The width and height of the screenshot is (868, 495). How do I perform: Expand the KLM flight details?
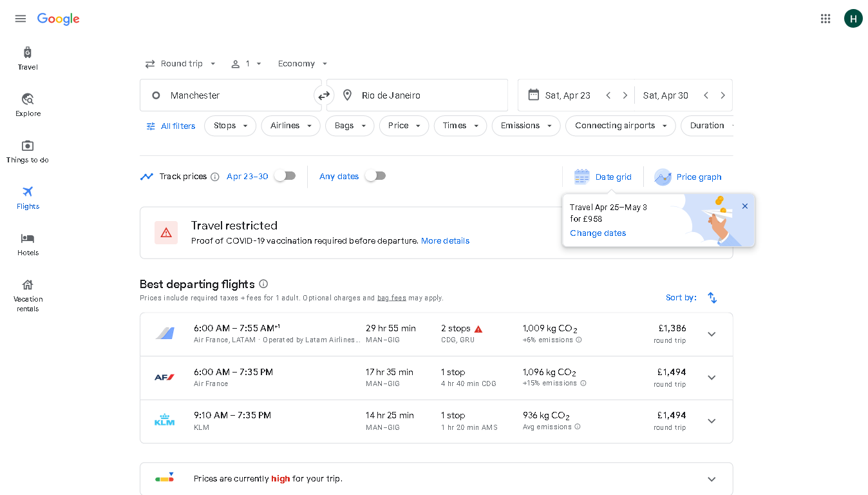coord(712,421)
